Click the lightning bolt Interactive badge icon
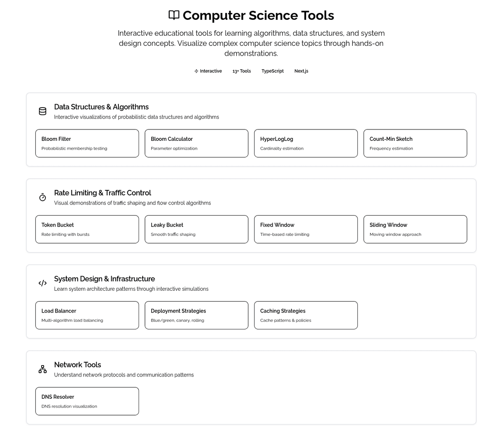This screenshot has height=429, width=504. (x=196, y=71)
